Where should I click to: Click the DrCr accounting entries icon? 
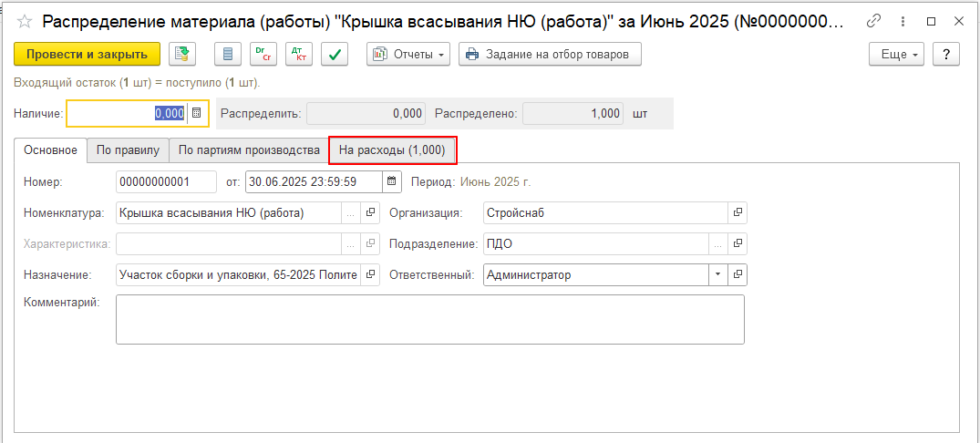coord(263,55)
